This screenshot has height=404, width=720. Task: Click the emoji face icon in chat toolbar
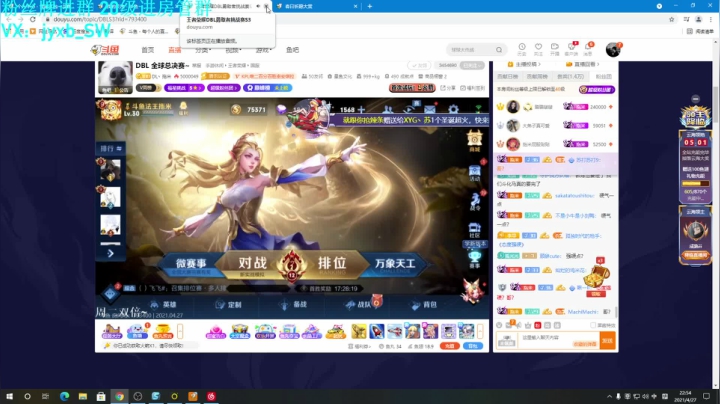tap(499, 325)
